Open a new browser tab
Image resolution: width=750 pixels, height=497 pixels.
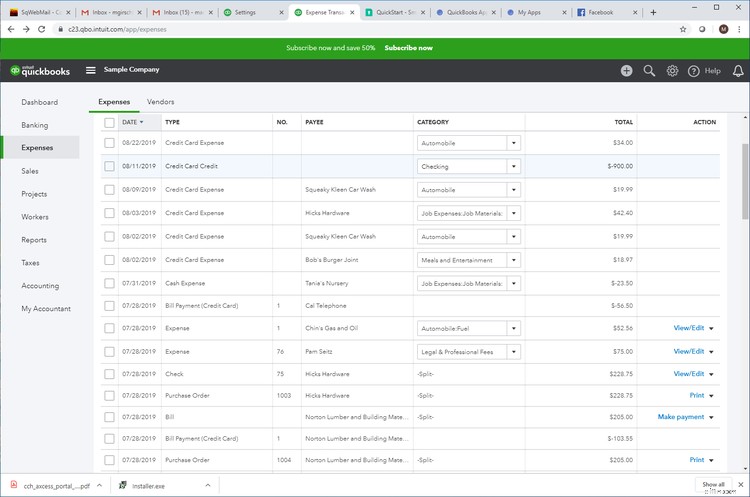654,12
